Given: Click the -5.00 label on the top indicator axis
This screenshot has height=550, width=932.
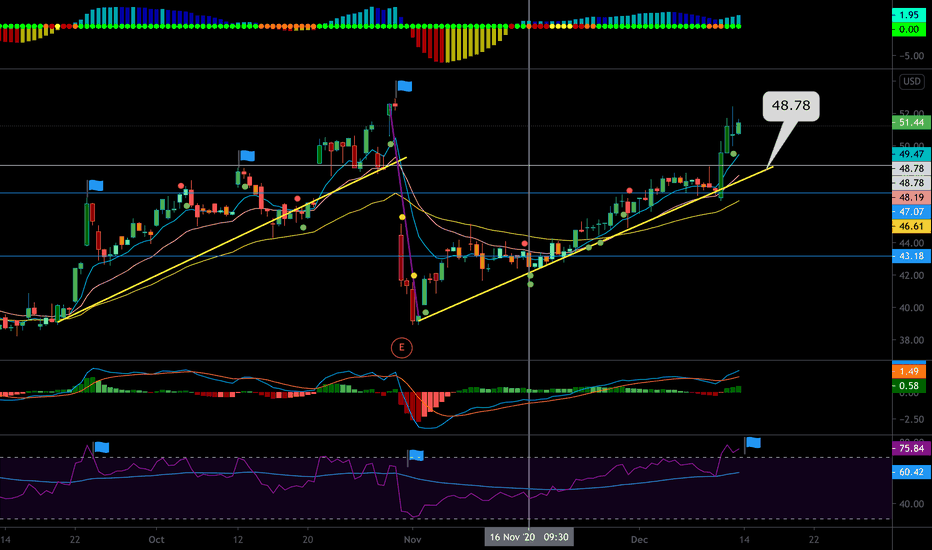Looking at the screenshot, I should (x=911, y=56).
